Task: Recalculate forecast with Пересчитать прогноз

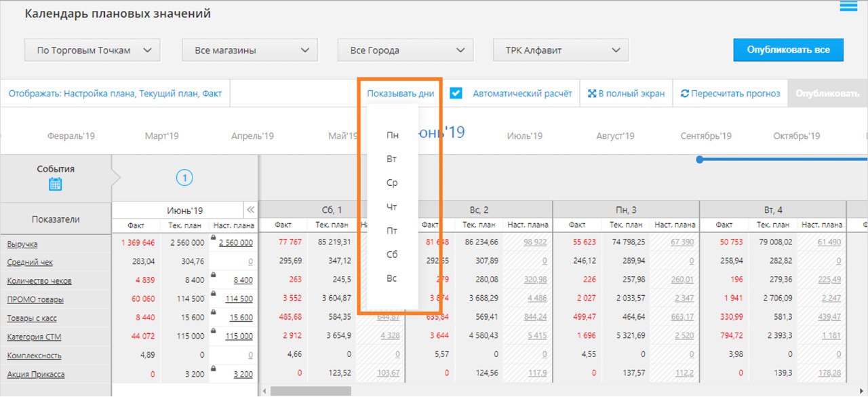Action: pyautogui.click(x=730, y=94)
